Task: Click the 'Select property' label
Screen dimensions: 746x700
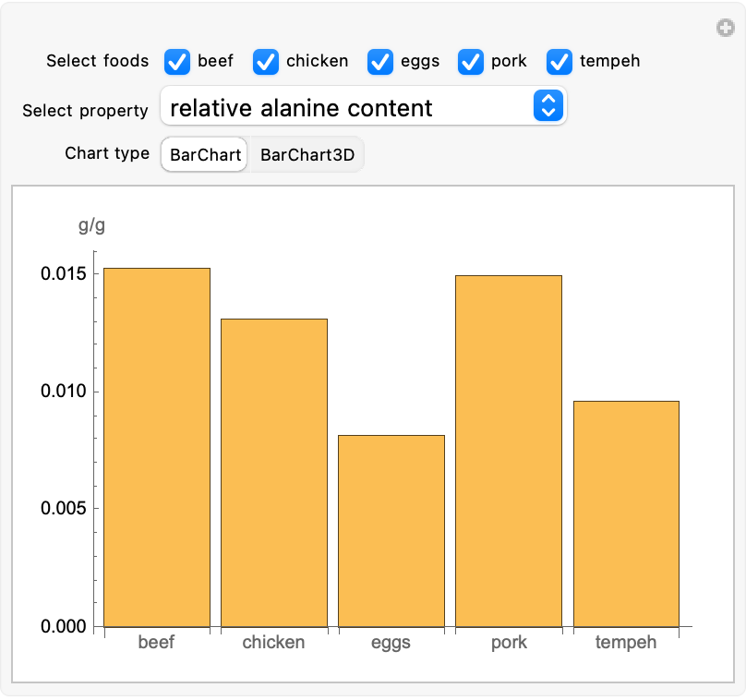Action: coord(85,111)
